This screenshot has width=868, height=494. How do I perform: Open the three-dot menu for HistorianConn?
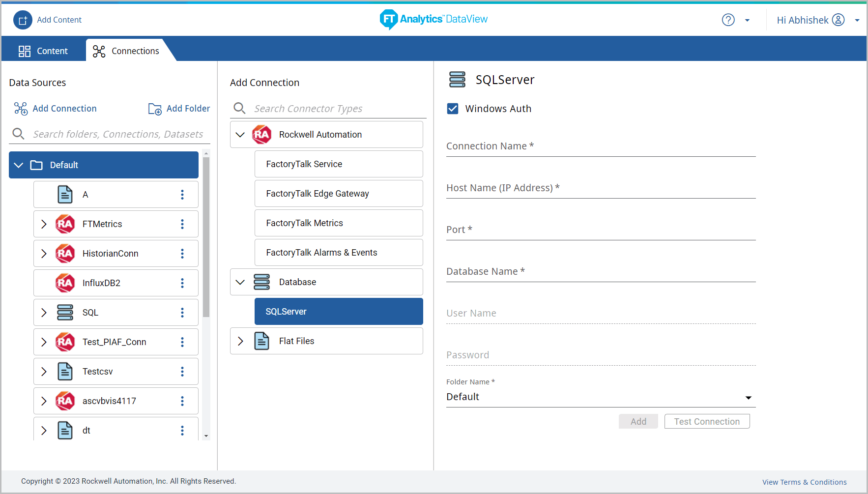[182, 254]
